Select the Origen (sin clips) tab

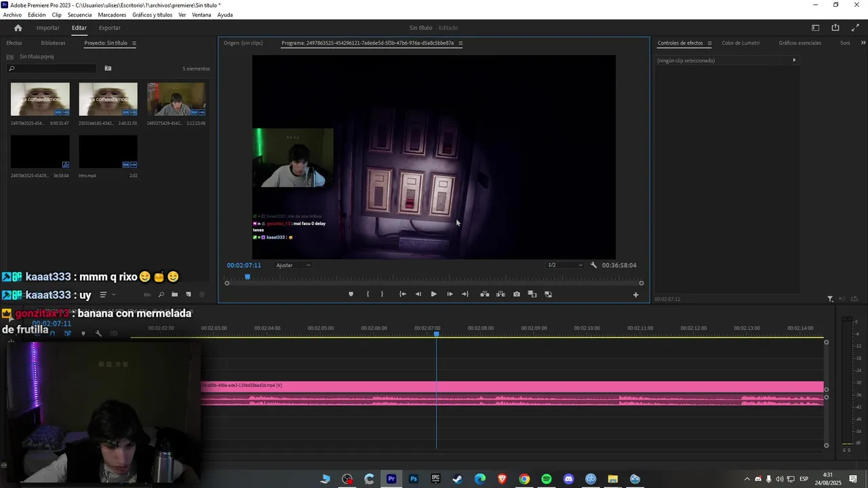click(243, 43)
